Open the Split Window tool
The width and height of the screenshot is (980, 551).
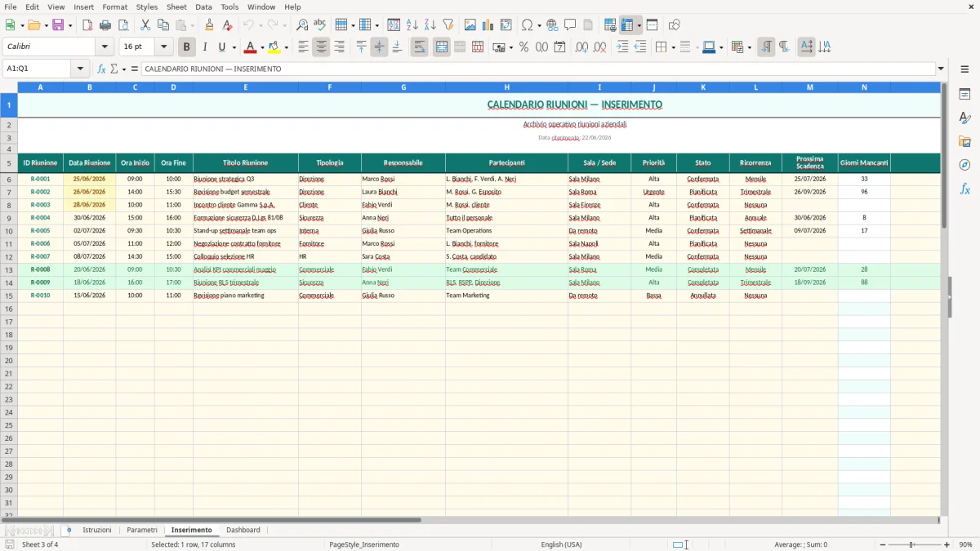[x=653, y=25]
